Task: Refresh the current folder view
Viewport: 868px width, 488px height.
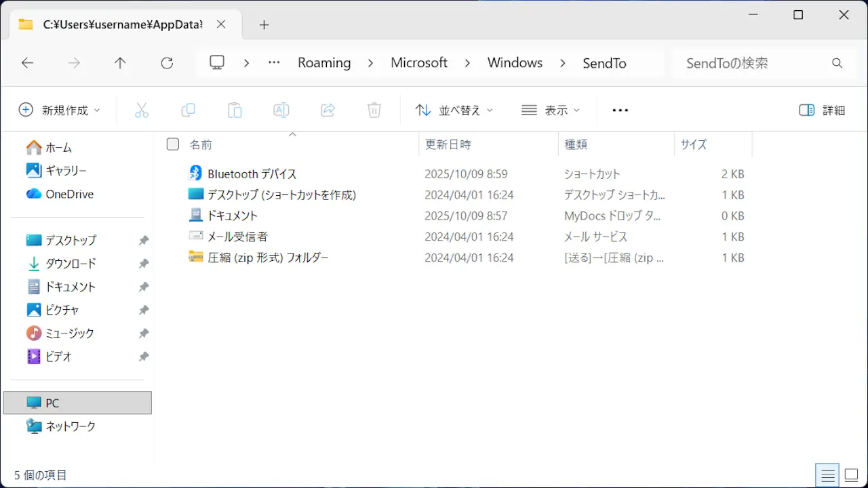Action: [167, 63]
